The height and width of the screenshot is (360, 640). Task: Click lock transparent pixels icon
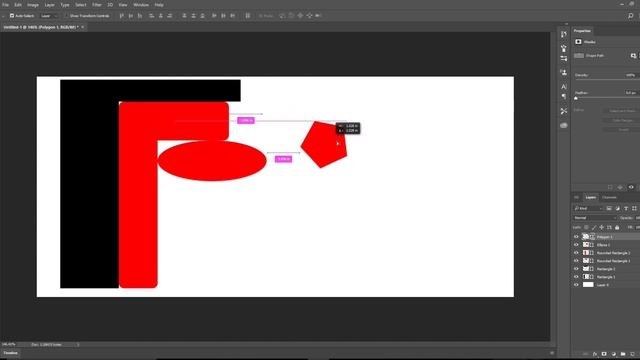pos(586,227)
